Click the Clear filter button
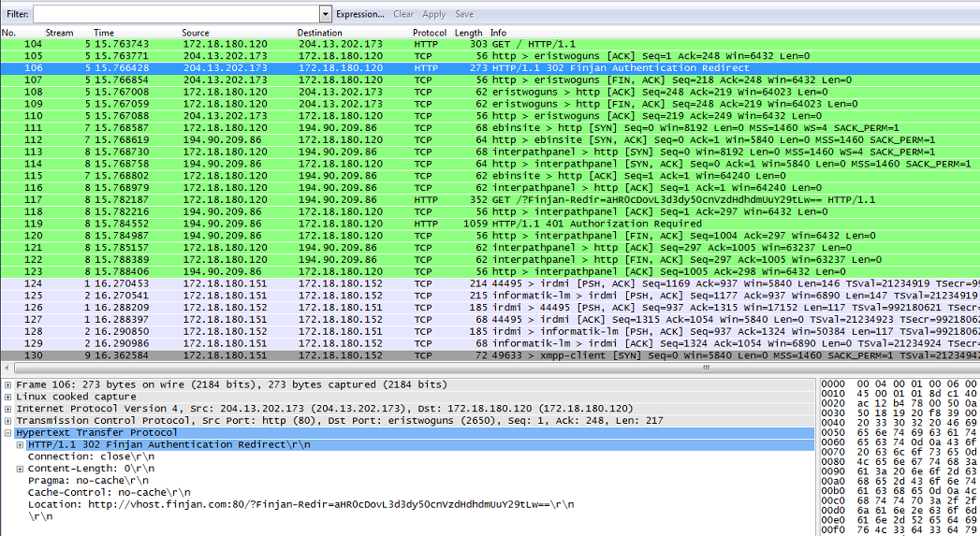Image resolution: width=980 pixels, height=536 pixels. tap(403, 14)
